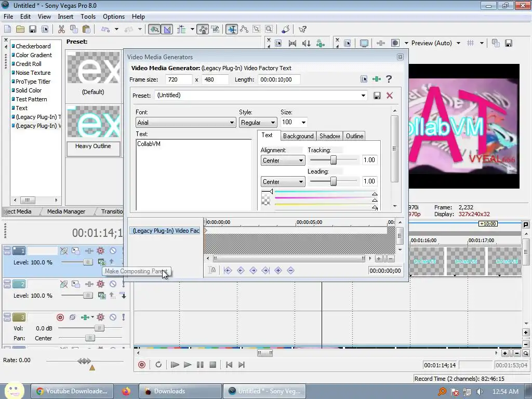The width and height of the screenshot is (532, 399).
Task: Click the Save Snapshot to File icon
Action: tap(508, 43)
